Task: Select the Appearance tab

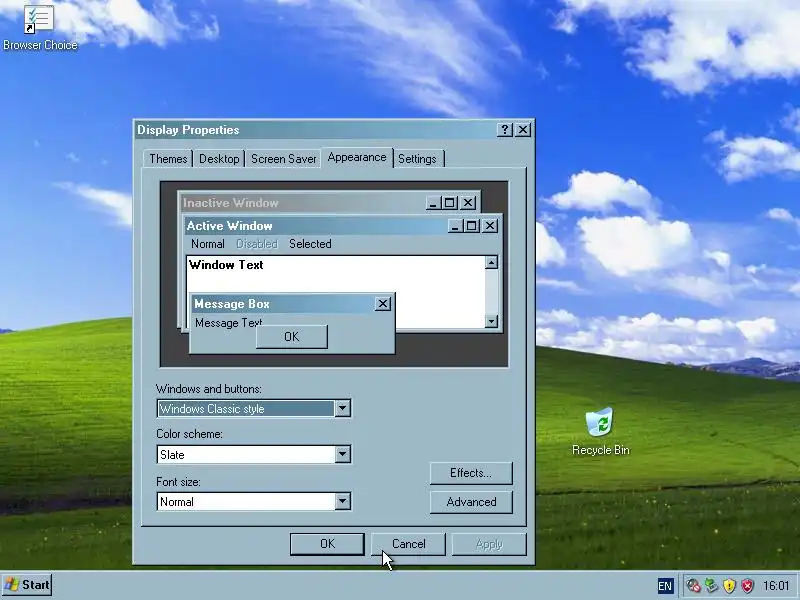Action: (x=357, y=157)
